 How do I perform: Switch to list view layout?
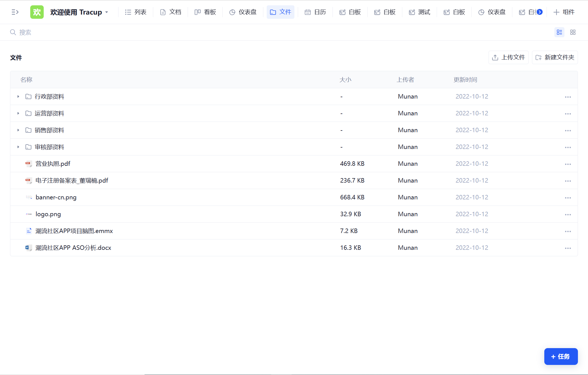[559, 32]
